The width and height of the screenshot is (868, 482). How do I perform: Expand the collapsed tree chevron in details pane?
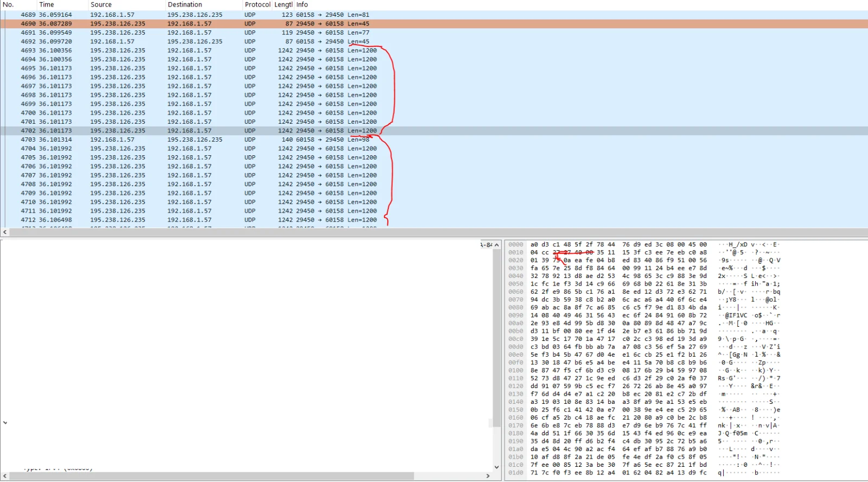pos(5,422)
